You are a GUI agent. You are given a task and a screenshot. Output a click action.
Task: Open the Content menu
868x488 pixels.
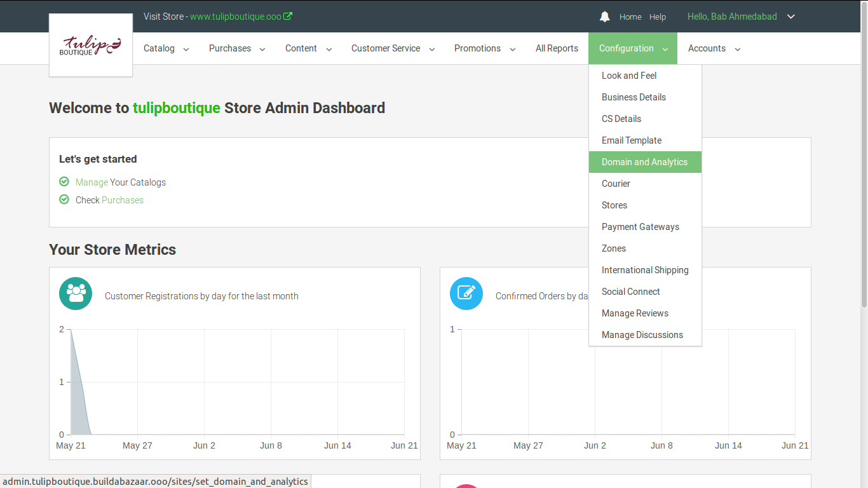(301, 48)
